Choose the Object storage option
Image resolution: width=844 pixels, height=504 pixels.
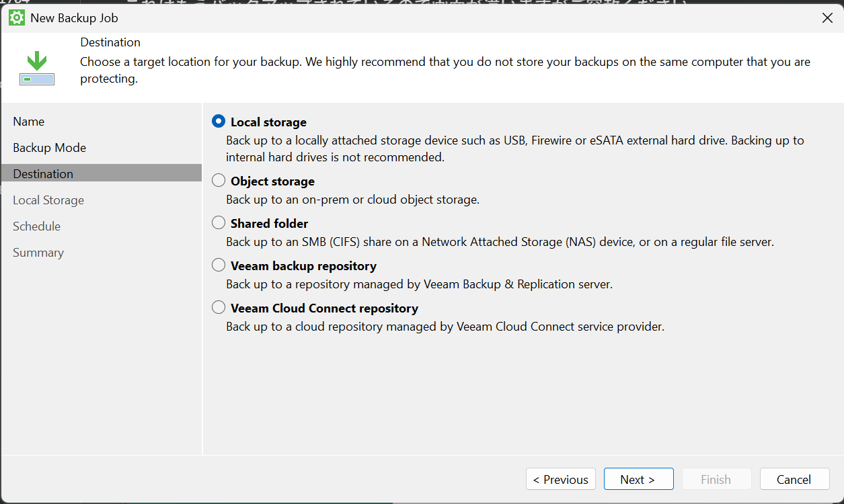click(x=219, y=181)
